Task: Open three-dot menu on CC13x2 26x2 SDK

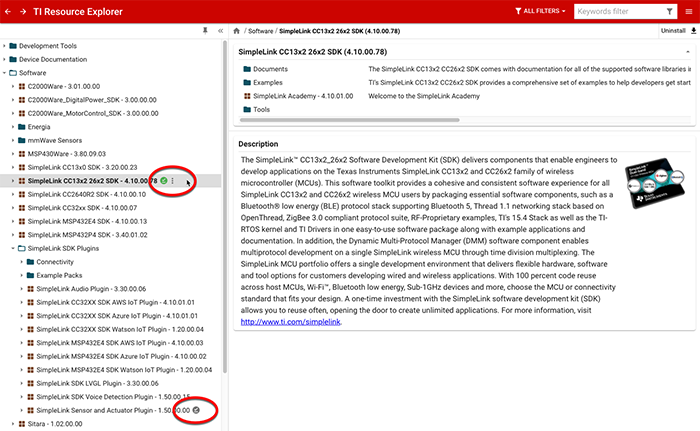Action: tap(173, 181)
